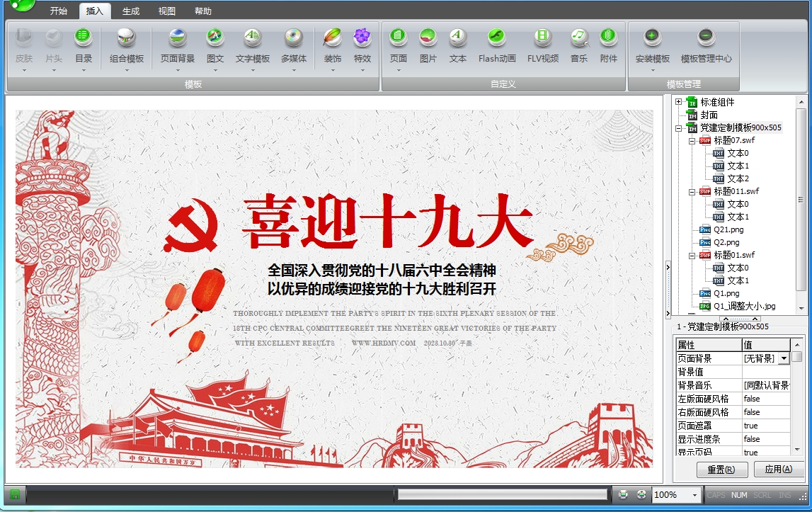Open the 100% zoom dropdown

coord(694,495)
